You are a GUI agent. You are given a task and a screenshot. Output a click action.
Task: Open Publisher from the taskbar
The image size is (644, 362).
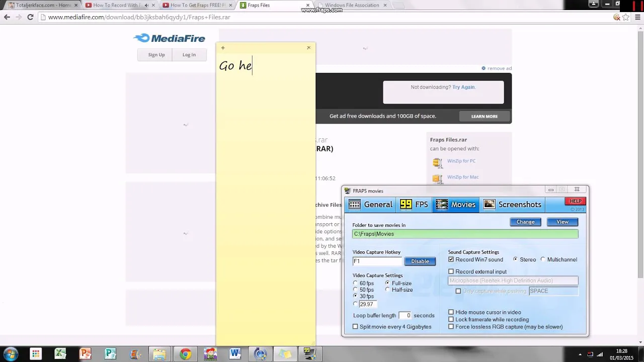(110, 354)
